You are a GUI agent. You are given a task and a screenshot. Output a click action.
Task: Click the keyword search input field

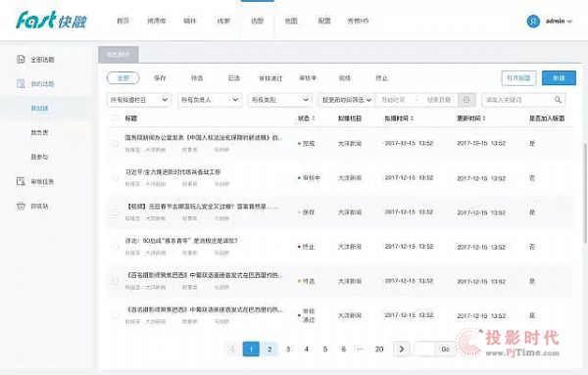point(518,100)
